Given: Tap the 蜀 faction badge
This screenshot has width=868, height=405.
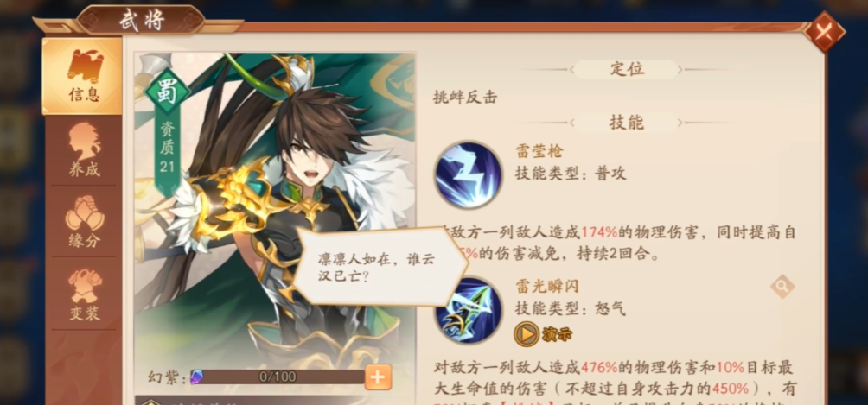Looking at the screenshot, I should tap(167, 92).
